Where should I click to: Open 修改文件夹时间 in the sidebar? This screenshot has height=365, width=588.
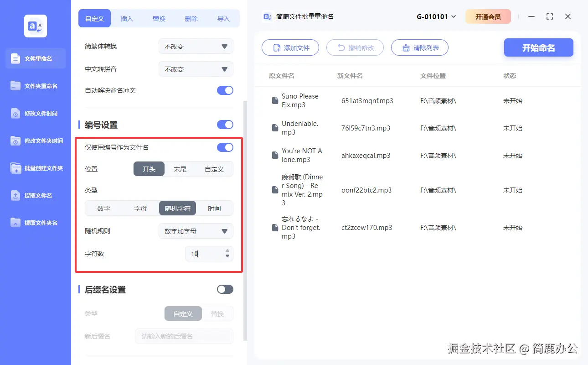(x=36, y=141)
